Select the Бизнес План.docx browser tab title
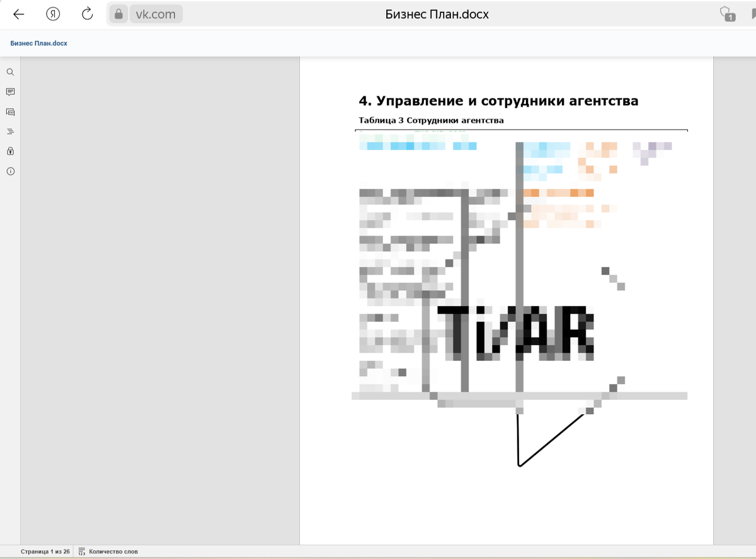Image resolution: width=756 pixels, height=559 pixels. point(437,13)
